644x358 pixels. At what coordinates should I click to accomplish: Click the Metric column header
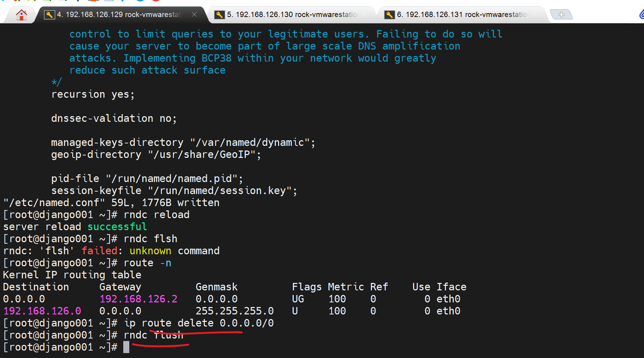pyautogui.click(x=346, y=287)
